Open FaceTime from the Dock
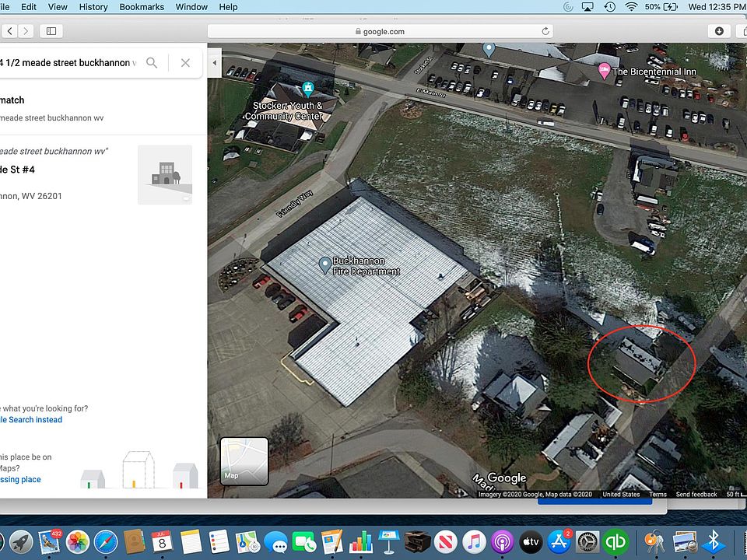747x560 pixels. coord(304,542)
